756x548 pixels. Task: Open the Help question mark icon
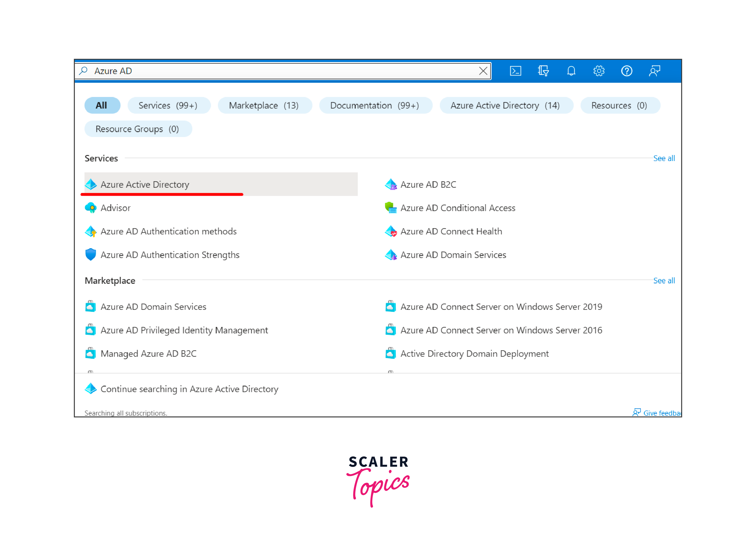pos(627,71)
